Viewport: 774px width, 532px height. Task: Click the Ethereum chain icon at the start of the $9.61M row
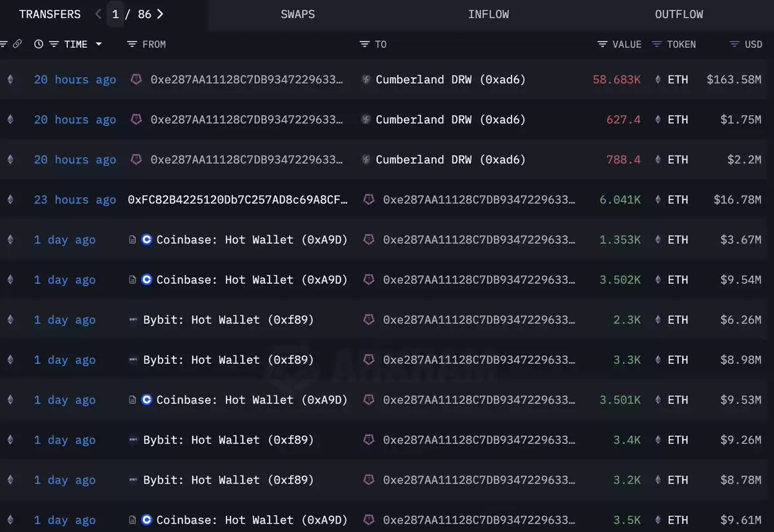click(x=10, y=520)
